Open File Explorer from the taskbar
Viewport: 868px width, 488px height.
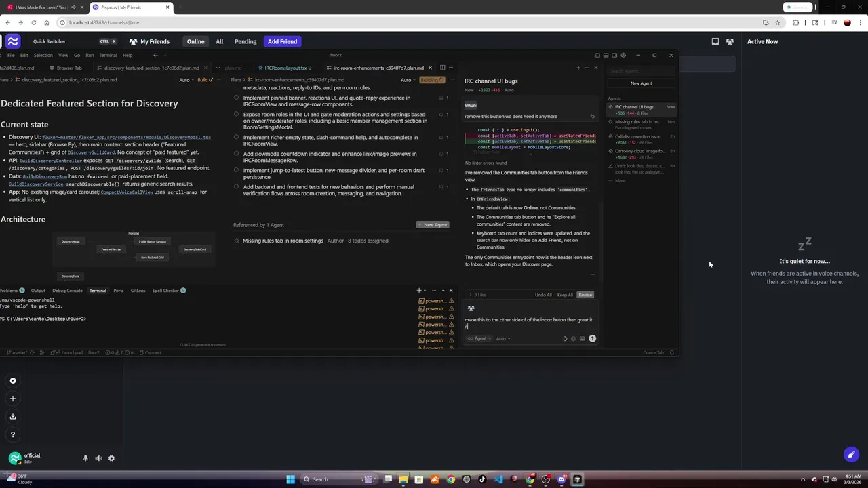(403, 479)
